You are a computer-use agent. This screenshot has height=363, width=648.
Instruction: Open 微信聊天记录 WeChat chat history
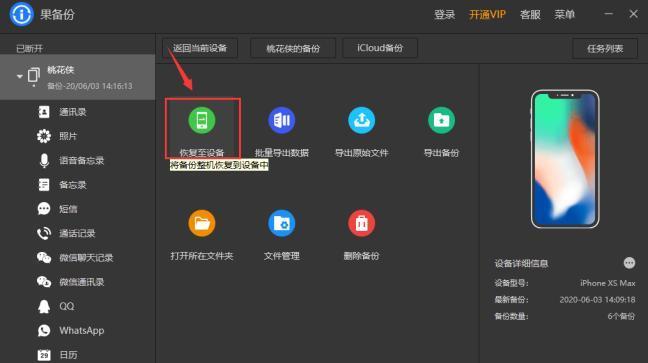point(78,258)
